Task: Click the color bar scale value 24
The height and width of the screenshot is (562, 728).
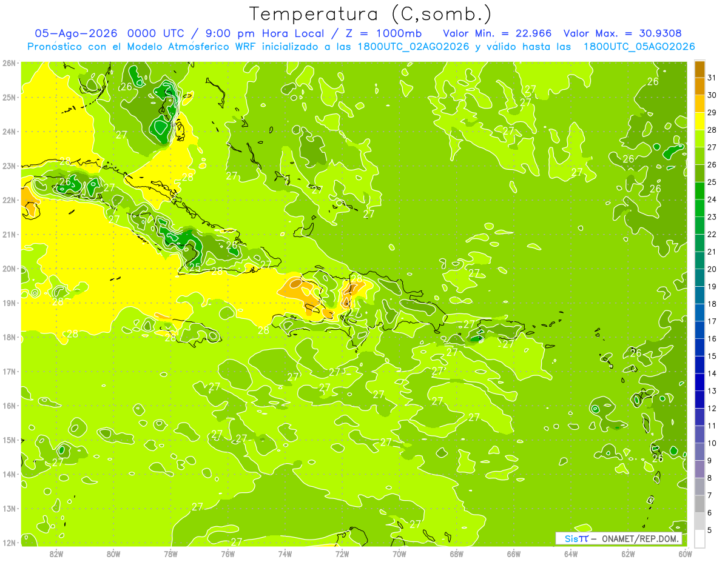Action: (x=712, y=199)
